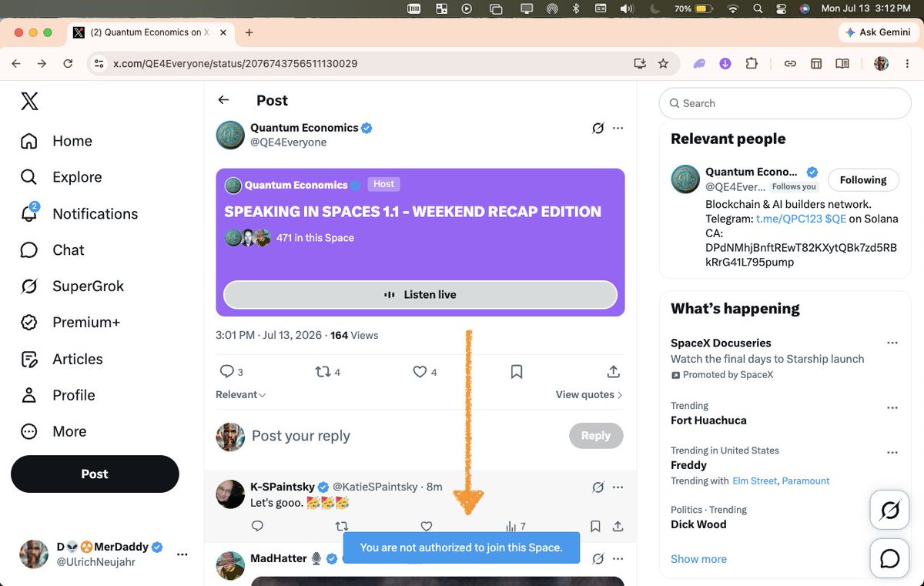Open floating Grok button
Screen dimensions: 924x586
coord(890,510)
